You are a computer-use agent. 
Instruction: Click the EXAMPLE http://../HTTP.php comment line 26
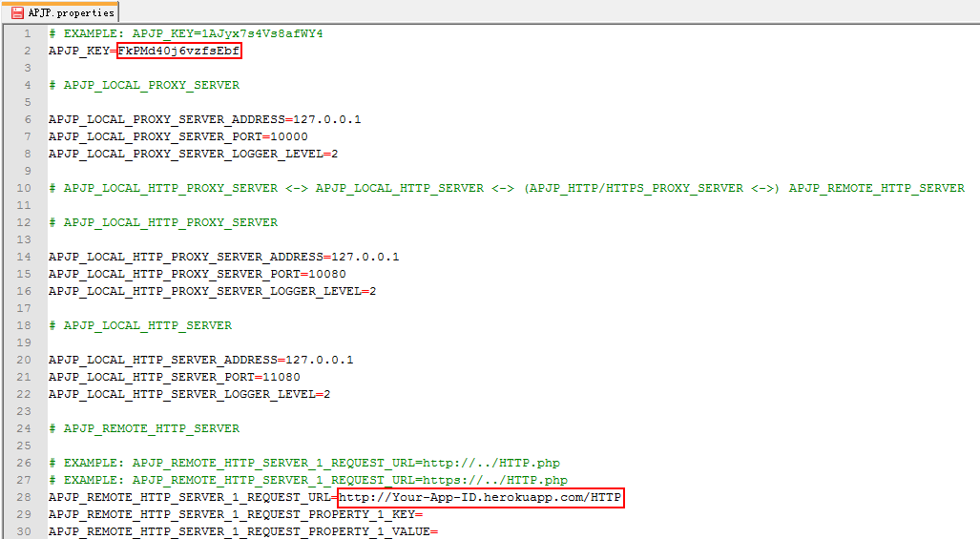tap(304, 463)
